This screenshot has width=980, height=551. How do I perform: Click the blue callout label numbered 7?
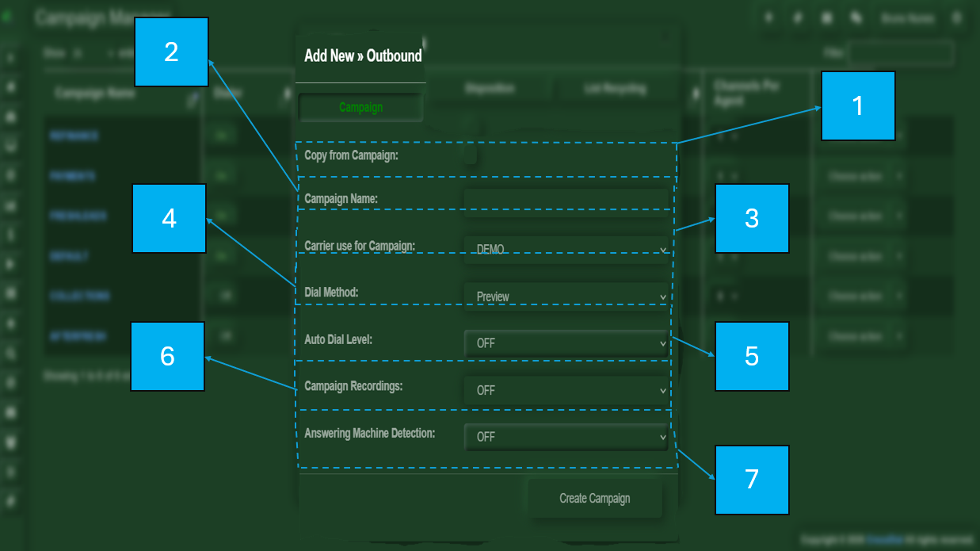coord(751,479)
